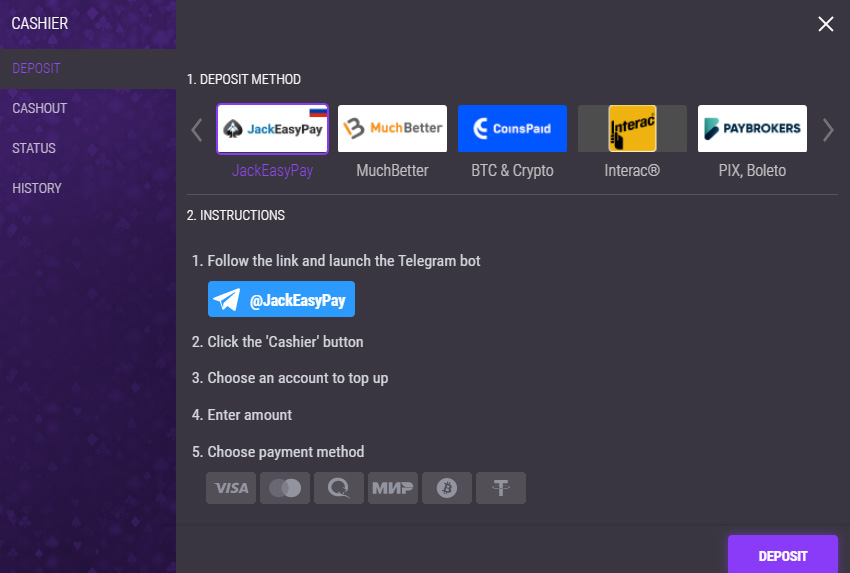This screenshot has width=850, height=573.
Task: Open the Deposit section in sidebar
Action: (88, 69)
